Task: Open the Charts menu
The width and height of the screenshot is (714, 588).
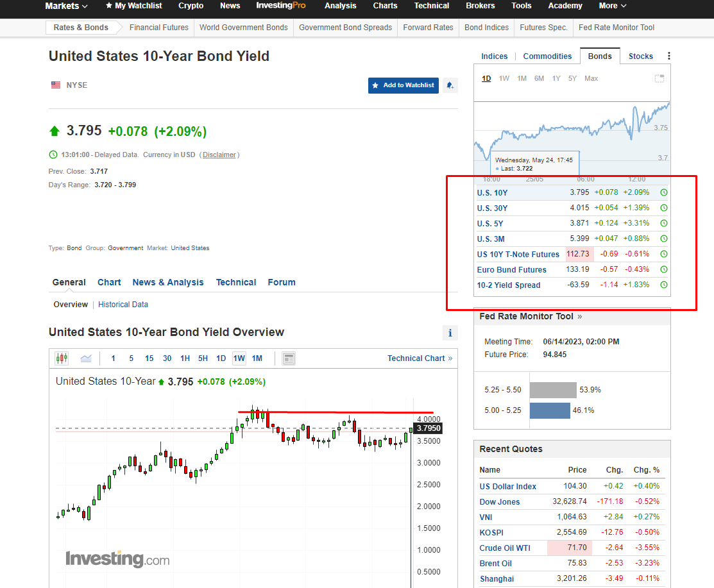Action: (x=386, y=6)
